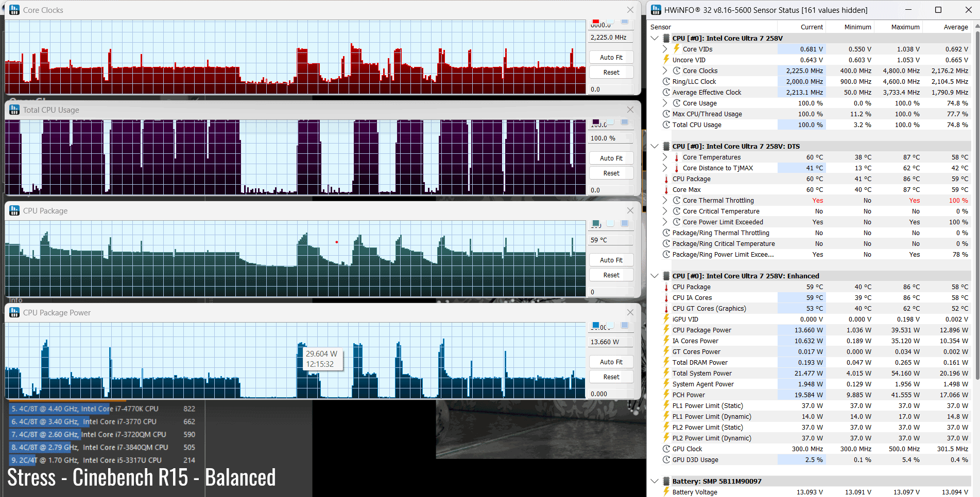Click the chip icon of the 258V: Enhanced group
This screenshot has width=980, height=497.
(666, 276)
